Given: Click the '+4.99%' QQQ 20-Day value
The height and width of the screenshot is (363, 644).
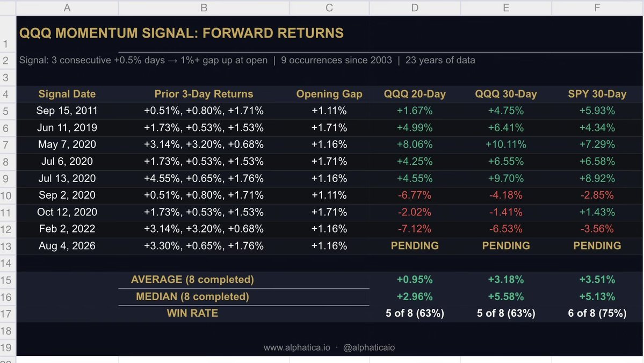Looking at the screenshot, I should point(415,128).
